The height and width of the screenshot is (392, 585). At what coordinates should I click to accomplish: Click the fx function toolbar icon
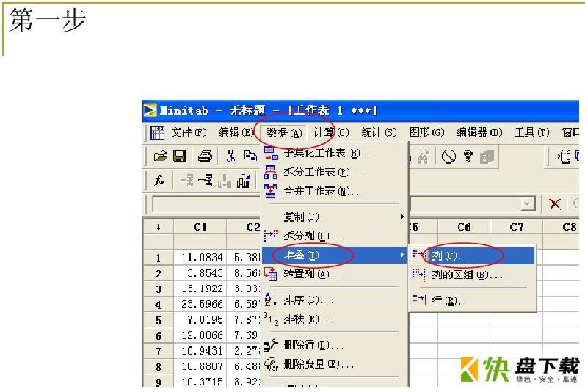[x=160, y=181]
